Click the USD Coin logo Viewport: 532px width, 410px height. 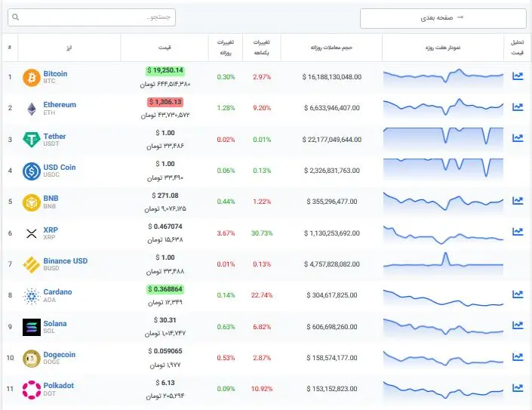click(32, 171)
